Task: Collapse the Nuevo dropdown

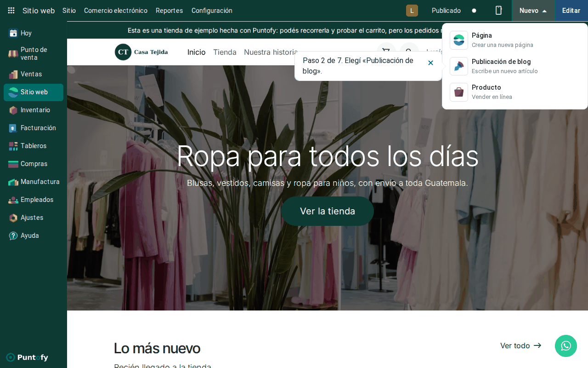Action: coord(533,11)
